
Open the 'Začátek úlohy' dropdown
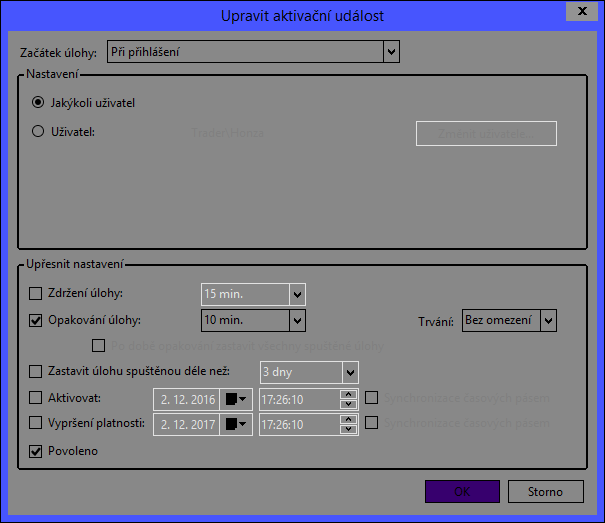(x=391, y=51)
